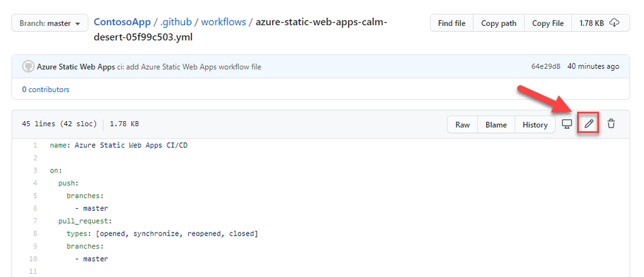This screenshot has height=277, width=644.
Task: Click the Copy path button
Action: coord(499,23)
